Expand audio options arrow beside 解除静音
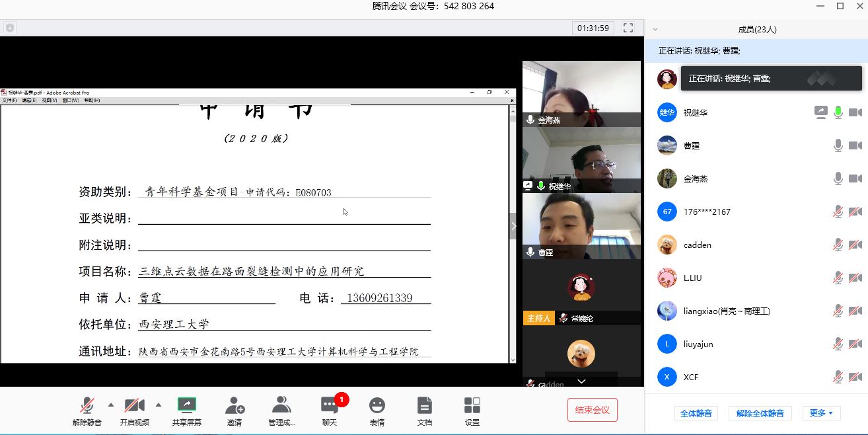 tap(110, 405)
